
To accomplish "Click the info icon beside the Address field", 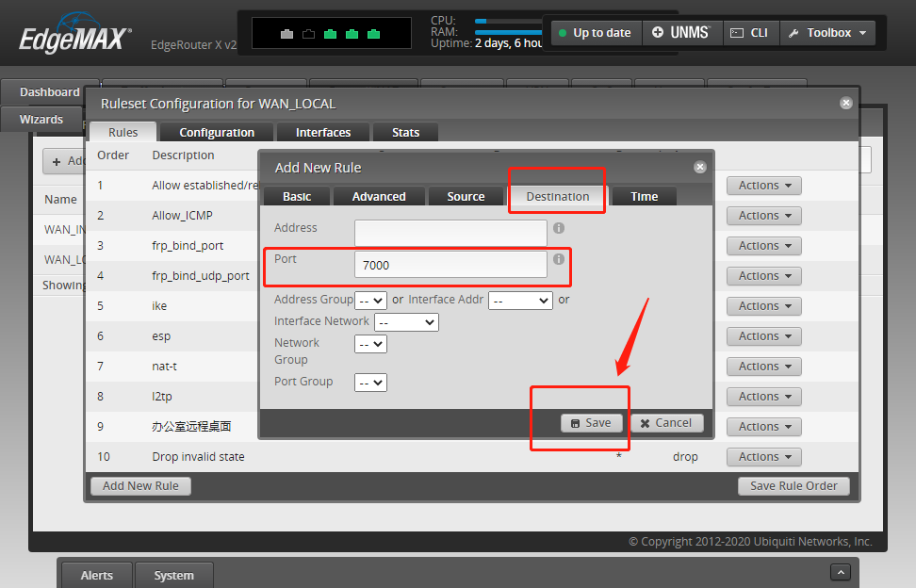I will tap(558, 228).
